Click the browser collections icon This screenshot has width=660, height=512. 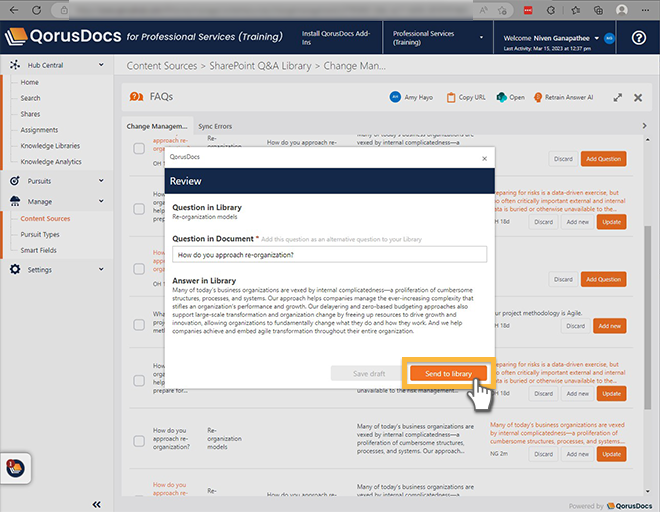[x=598, y=10]
